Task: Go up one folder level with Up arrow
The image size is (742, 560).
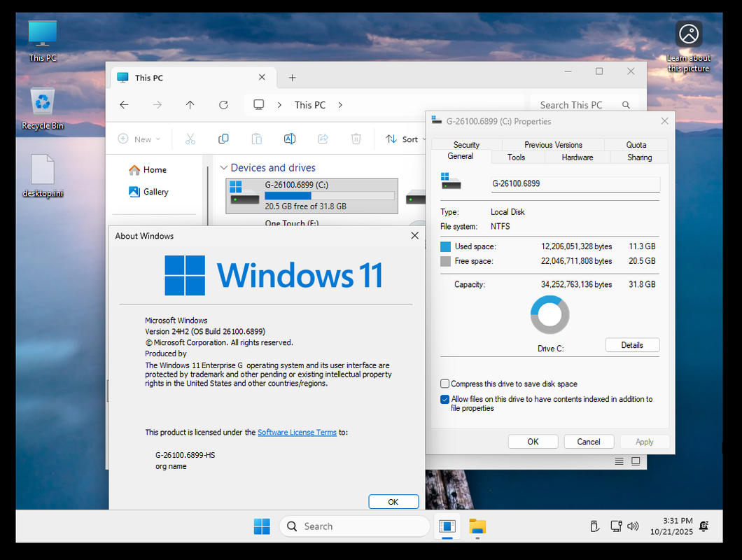Action: coord(190,104)
